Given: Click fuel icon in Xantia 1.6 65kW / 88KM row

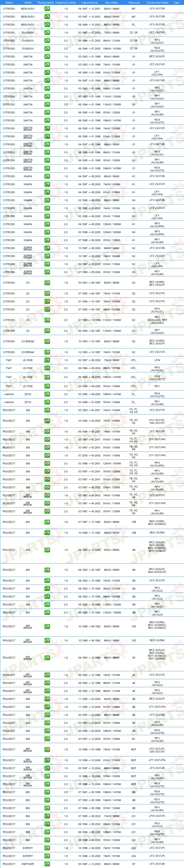Looking at the screenshot, I should click(47, 57).
